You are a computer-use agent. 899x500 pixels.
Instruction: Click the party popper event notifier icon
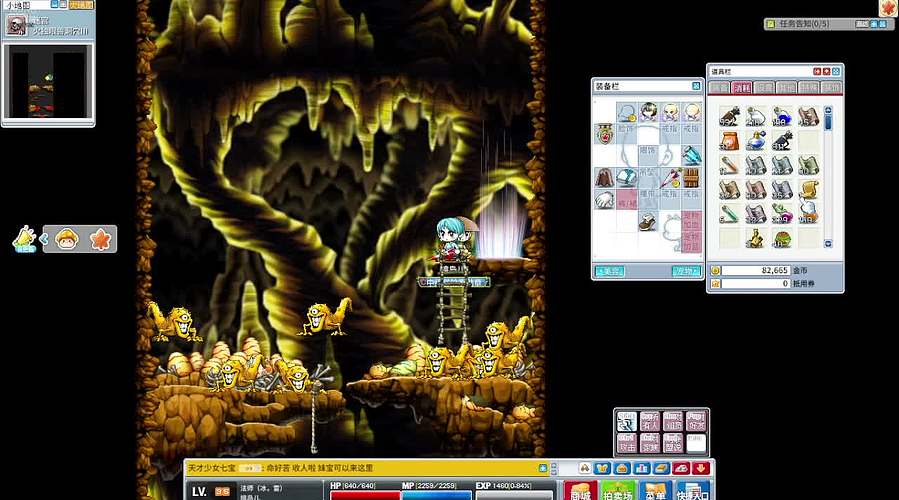(24, 239)
